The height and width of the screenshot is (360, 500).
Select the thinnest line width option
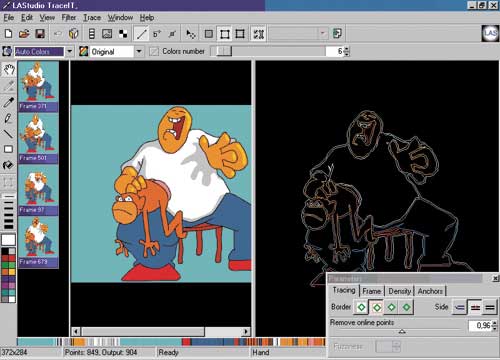point(9,196)
